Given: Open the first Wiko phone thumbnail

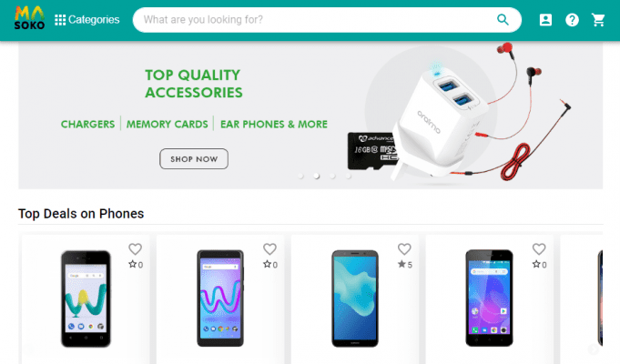Looking at the screenshot, I should click(86, 298).
